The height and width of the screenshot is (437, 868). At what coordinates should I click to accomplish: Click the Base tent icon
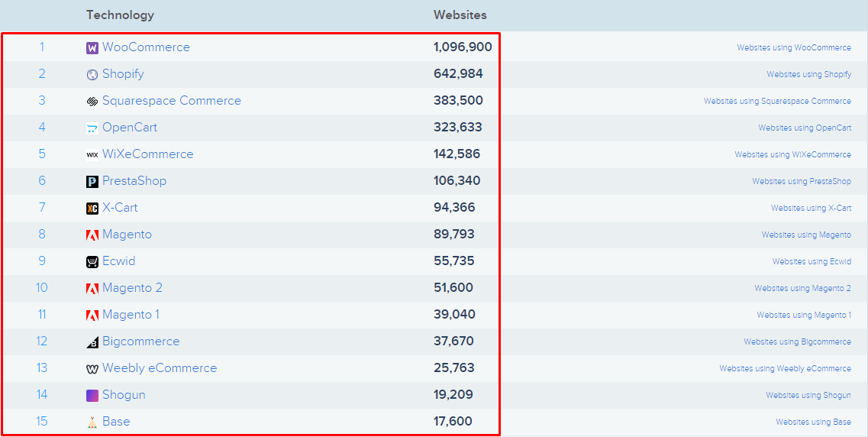click(92, 422)
